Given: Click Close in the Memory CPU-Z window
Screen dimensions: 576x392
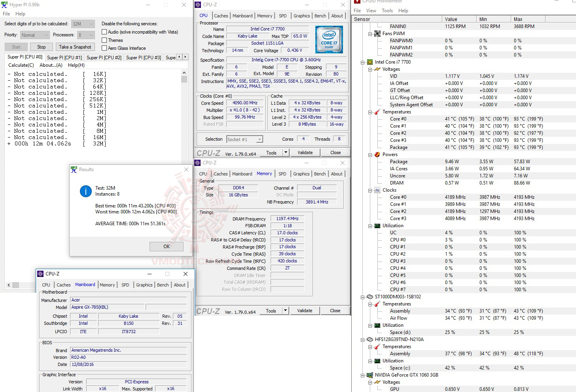Looking at the screenshot, I should pos(335,311).
